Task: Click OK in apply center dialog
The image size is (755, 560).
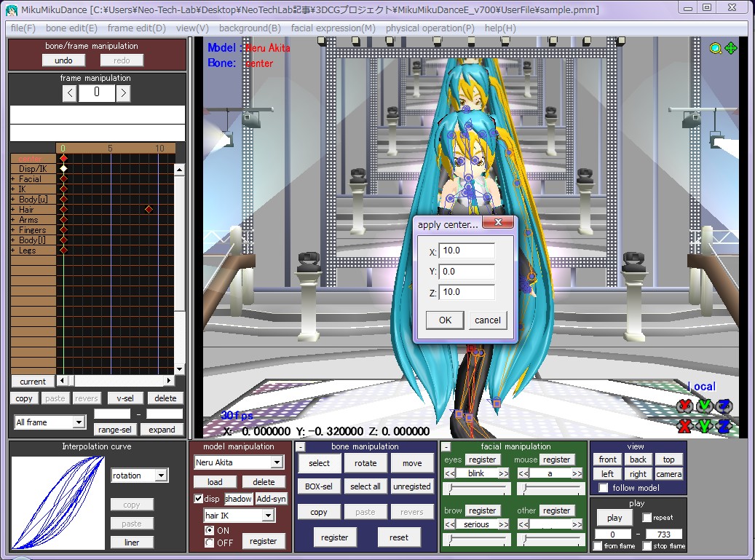Action: 445,320
